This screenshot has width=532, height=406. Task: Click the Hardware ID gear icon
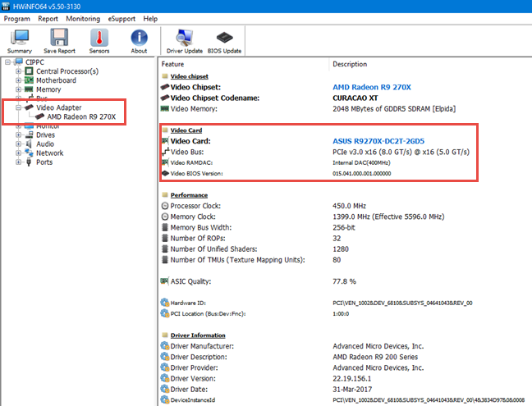click(165, 303)
